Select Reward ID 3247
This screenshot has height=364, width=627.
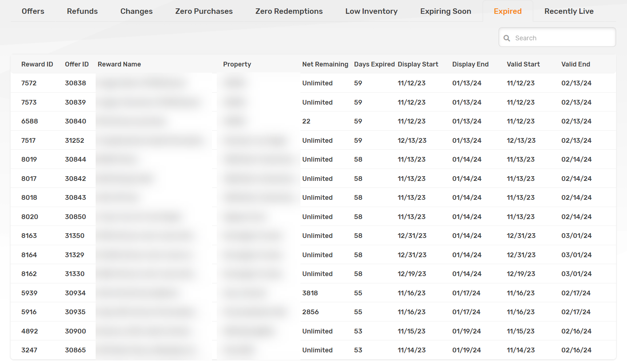(29, 350)
